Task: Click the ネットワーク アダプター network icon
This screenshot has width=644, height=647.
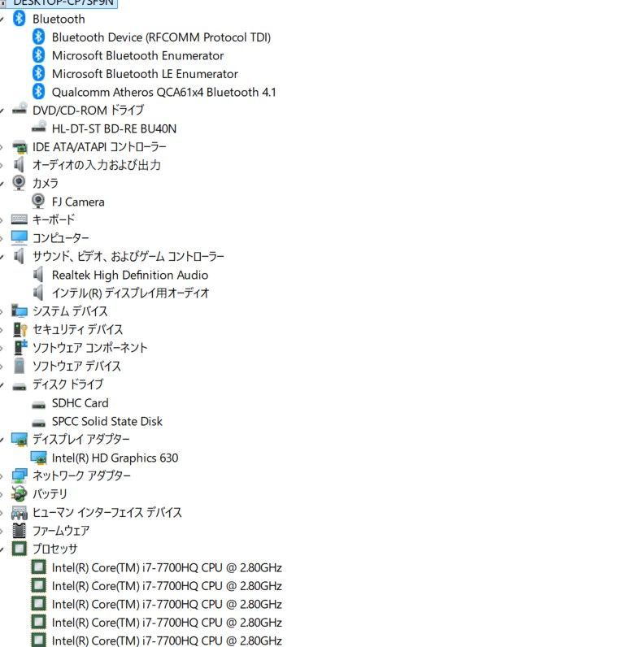Action: 20,475
